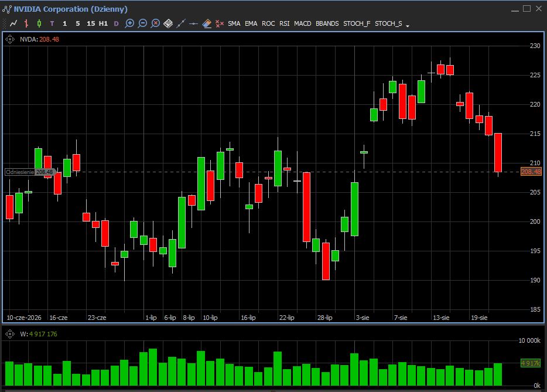547x392 pixels.
Task: Click the orange 208.48 price axis marker
Action: tap(531, 172)
